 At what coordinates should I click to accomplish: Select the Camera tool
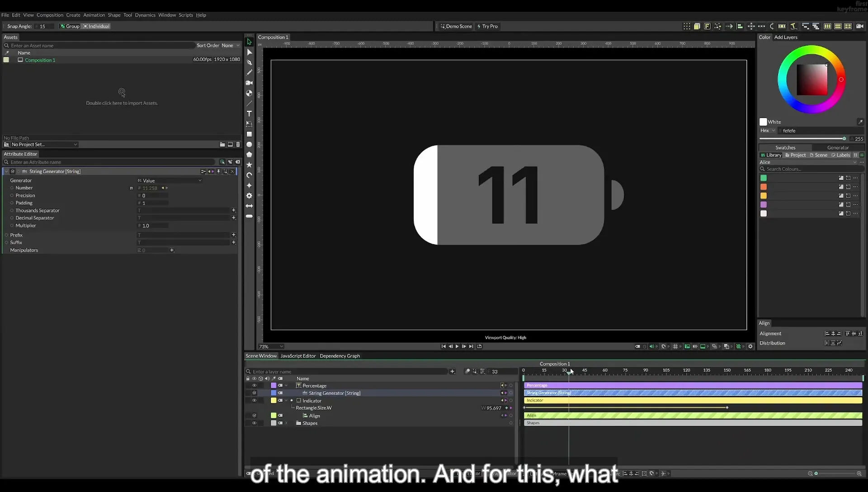pos(249,83)
